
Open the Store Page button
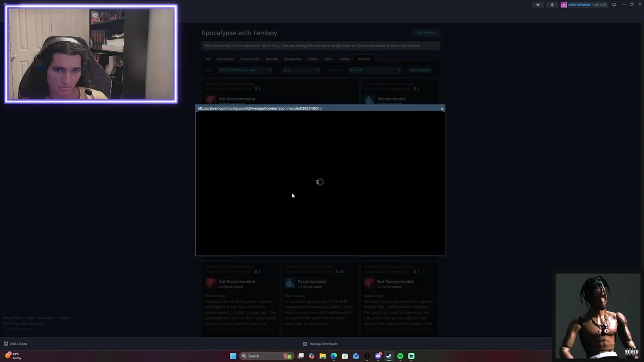click(426, 33)
